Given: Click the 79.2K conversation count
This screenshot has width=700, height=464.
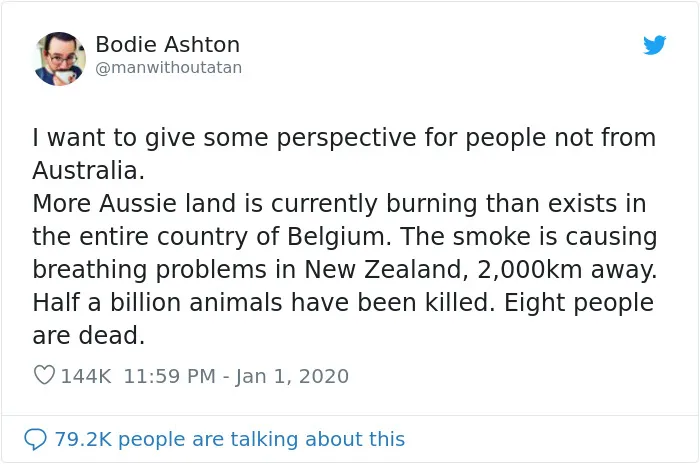Looking at the screenshot, I should pos(83,439).
